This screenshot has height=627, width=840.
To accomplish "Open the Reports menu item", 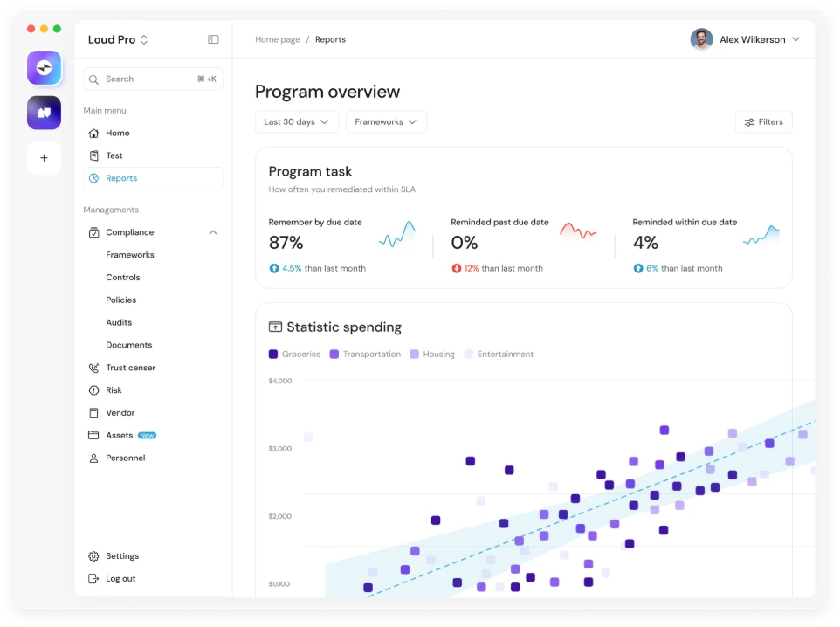I will point(121,178).
